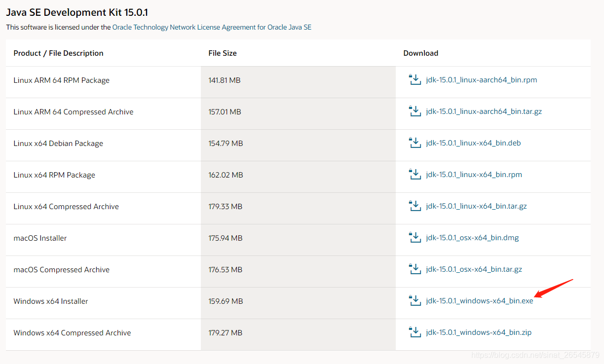The height and width of the screenshot is (364, 604).
Task: Download jdk-15.0.1_linux-x64_bin.tar.gz link
Action: 476,206
